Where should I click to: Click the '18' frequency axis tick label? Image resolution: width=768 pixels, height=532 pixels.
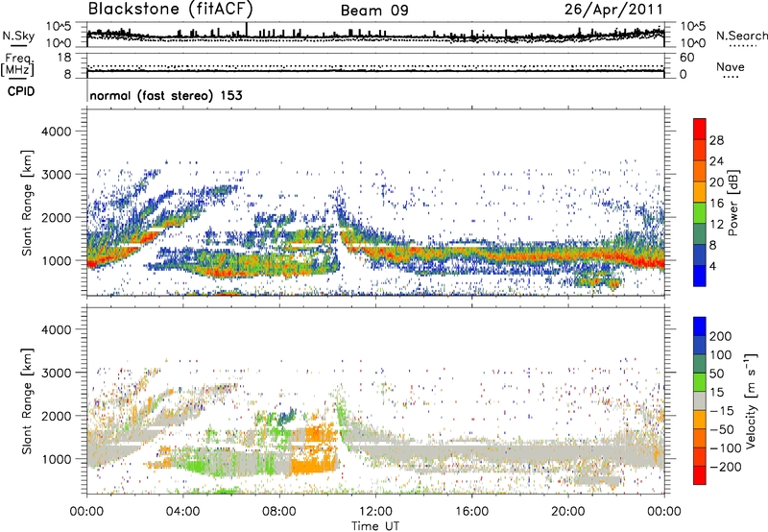pos(64,58)
